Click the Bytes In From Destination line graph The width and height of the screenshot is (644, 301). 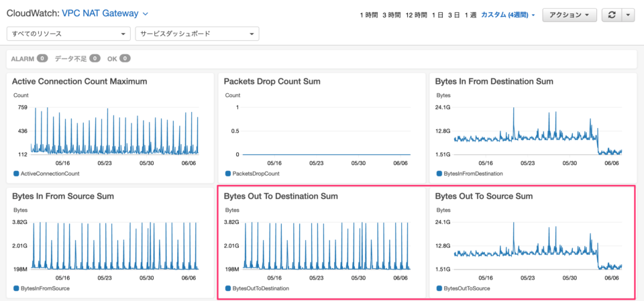click(x=538, y=131)
